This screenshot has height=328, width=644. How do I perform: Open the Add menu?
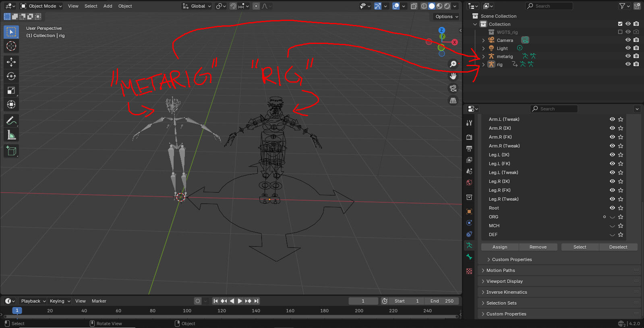tap(108, 6)
